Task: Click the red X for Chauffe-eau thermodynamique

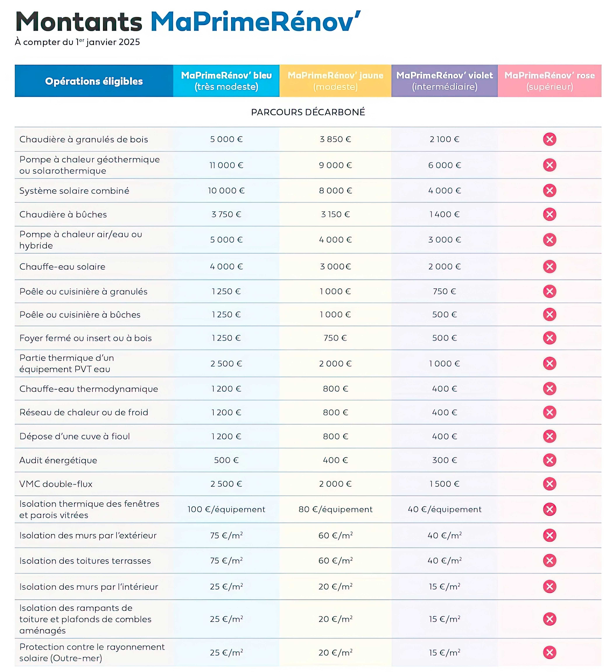Action: 549,389
